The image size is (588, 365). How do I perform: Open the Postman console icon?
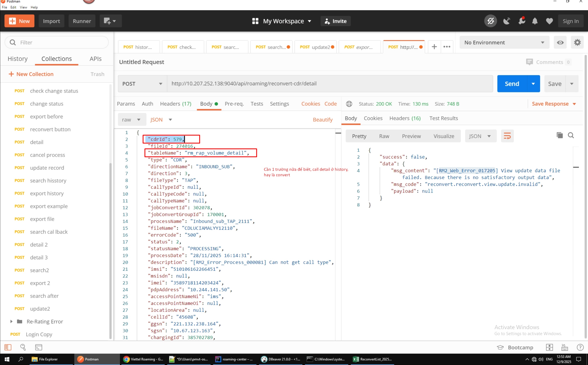click(x=39, y=347)
